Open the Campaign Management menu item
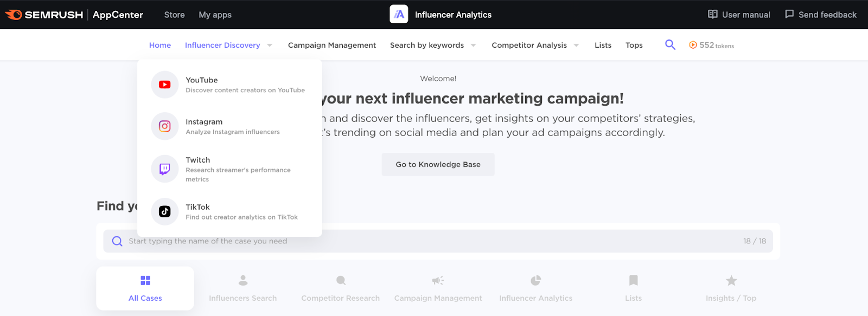 (331, 45)
